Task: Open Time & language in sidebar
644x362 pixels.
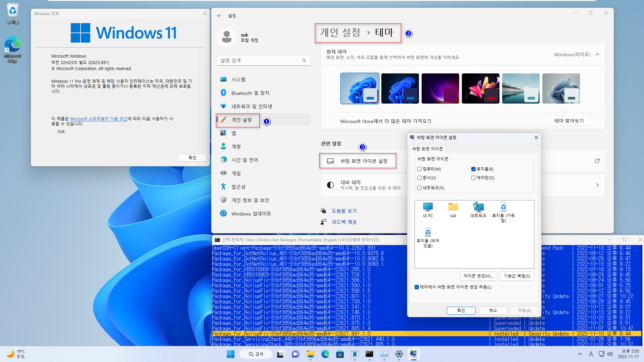Action: pos(263,160)
